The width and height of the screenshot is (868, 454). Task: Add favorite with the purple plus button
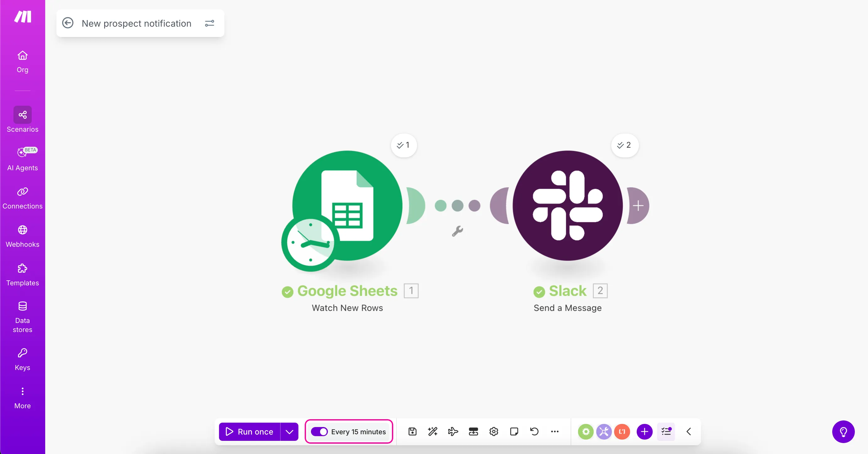click(x=645, y=431)
